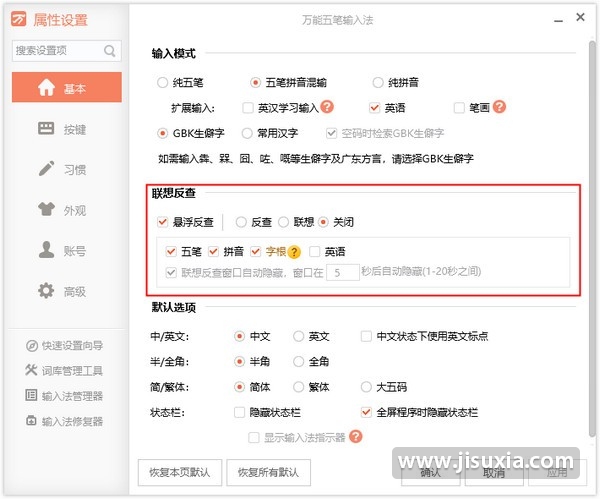Open the 按键 settings tab
Viewport: 600px width, 499px height.
point(67,129)
